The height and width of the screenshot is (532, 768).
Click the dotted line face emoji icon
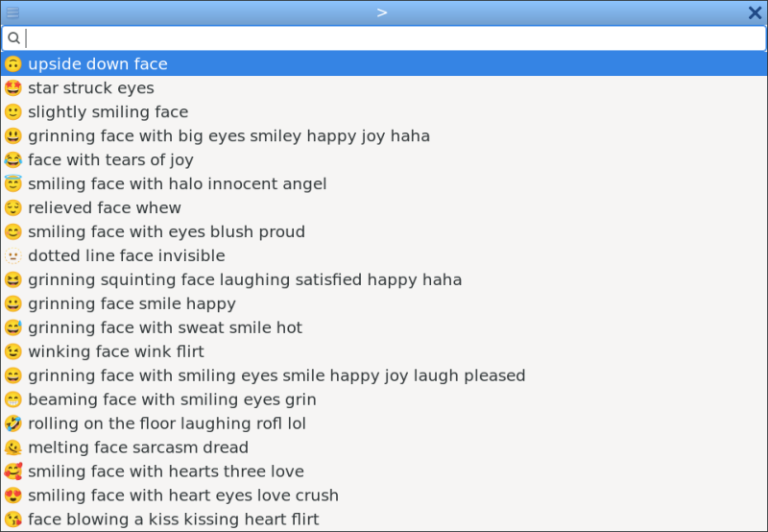[12, 256]
